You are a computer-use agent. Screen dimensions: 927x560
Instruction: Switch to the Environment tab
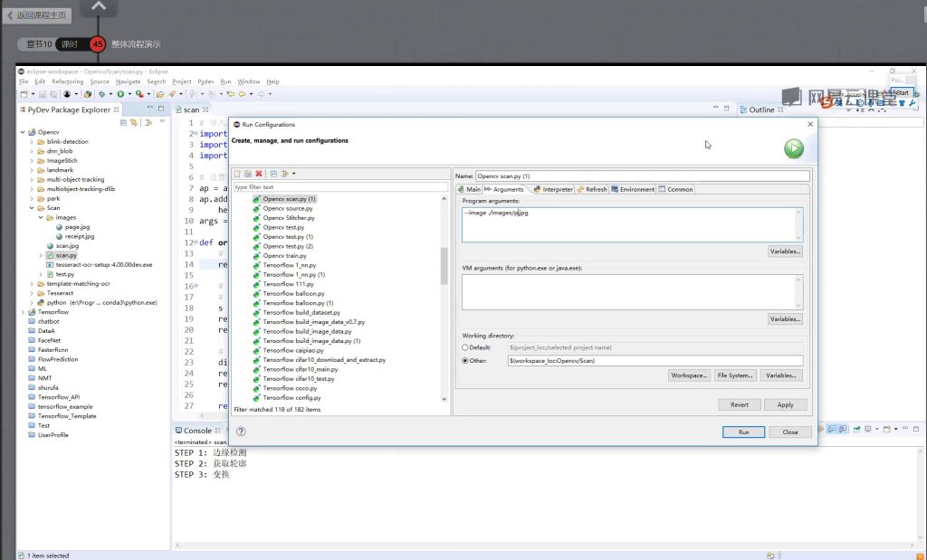633,189
